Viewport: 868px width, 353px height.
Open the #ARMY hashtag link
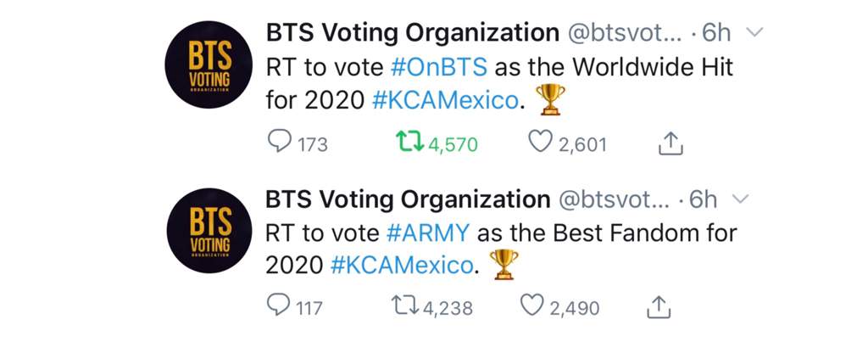(x=428, y=233)
